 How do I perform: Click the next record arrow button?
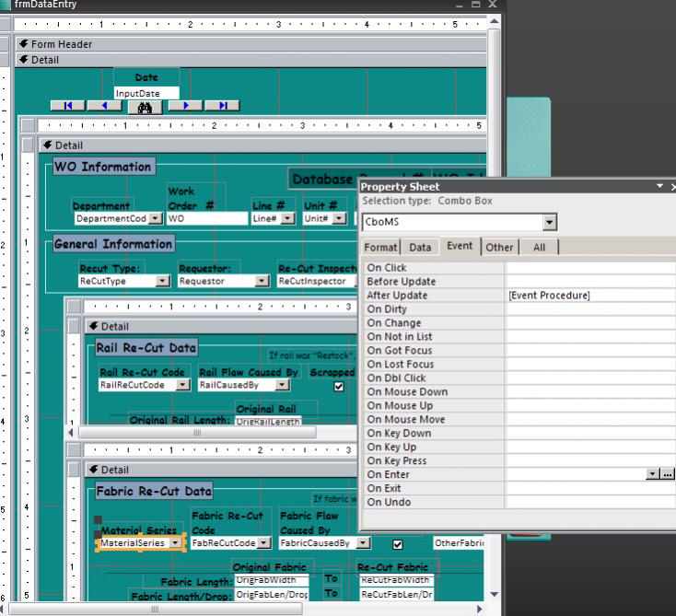pyautogui.click(x=185, y=106)
